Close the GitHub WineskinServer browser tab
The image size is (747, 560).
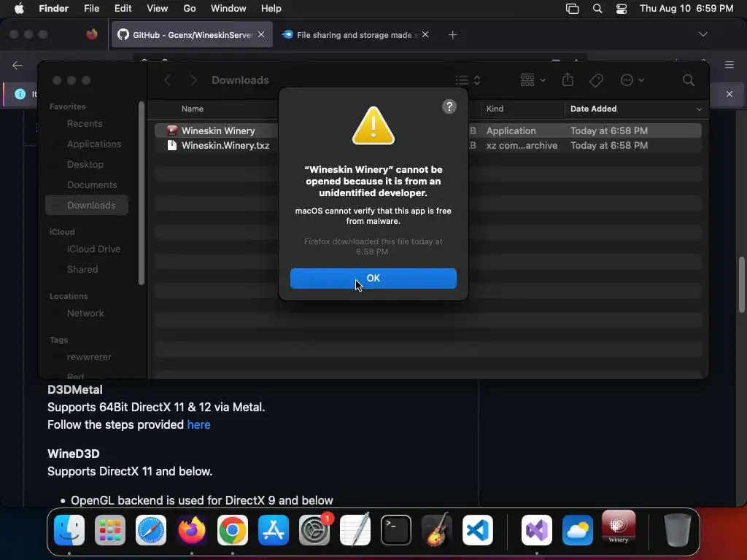[x=261, y=34]
